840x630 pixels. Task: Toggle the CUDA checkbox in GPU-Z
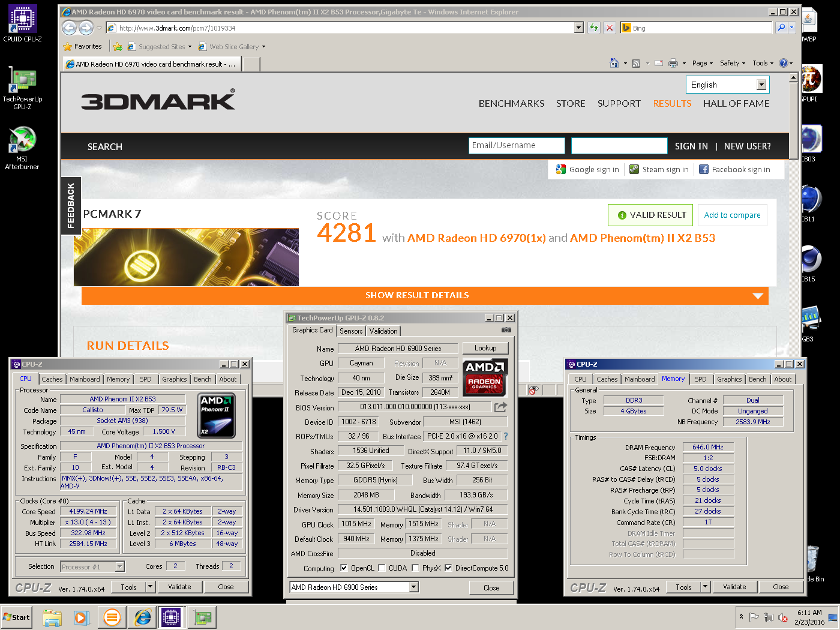[x=382, y=568]
